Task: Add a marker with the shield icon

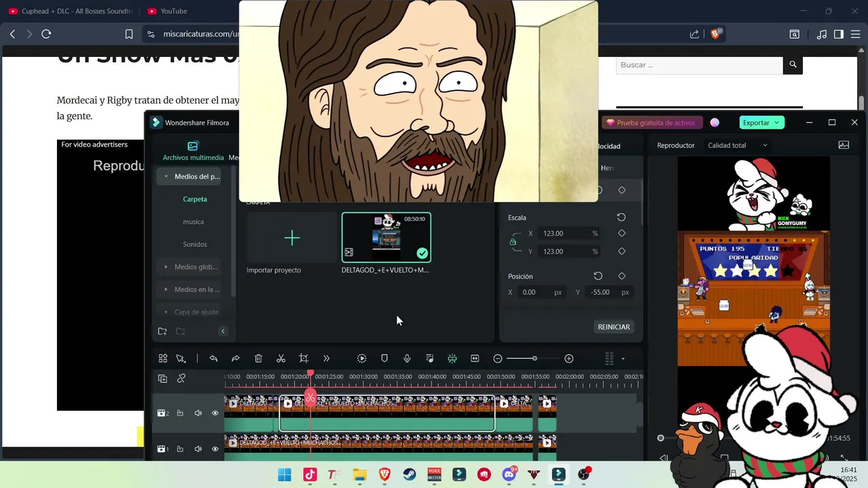Action: (x=384, y=359)
